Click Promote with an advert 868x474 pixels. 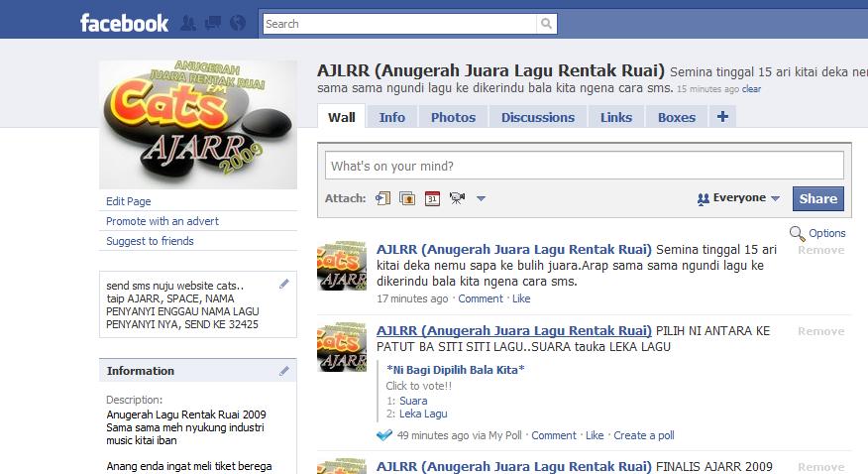click(x=163, y=221)
